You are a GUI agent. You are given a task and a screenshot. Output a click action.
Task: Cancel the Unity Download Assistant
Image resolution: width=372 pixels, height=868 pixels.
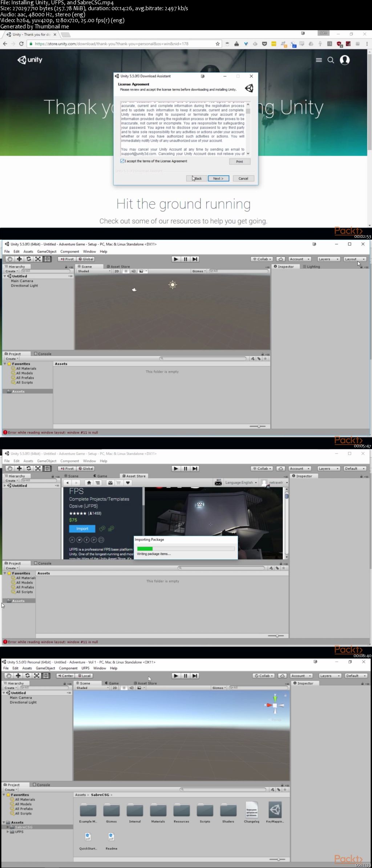point(243,179)
